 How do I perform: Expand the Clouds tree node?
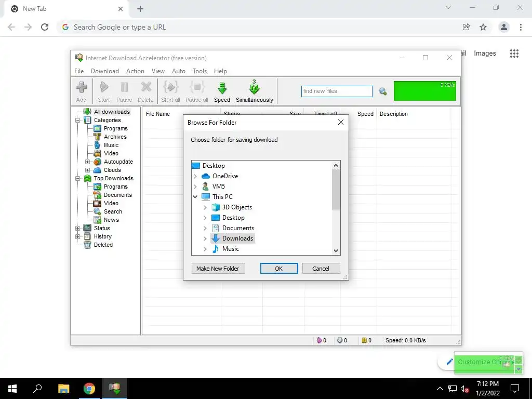(x=87, y=170)
